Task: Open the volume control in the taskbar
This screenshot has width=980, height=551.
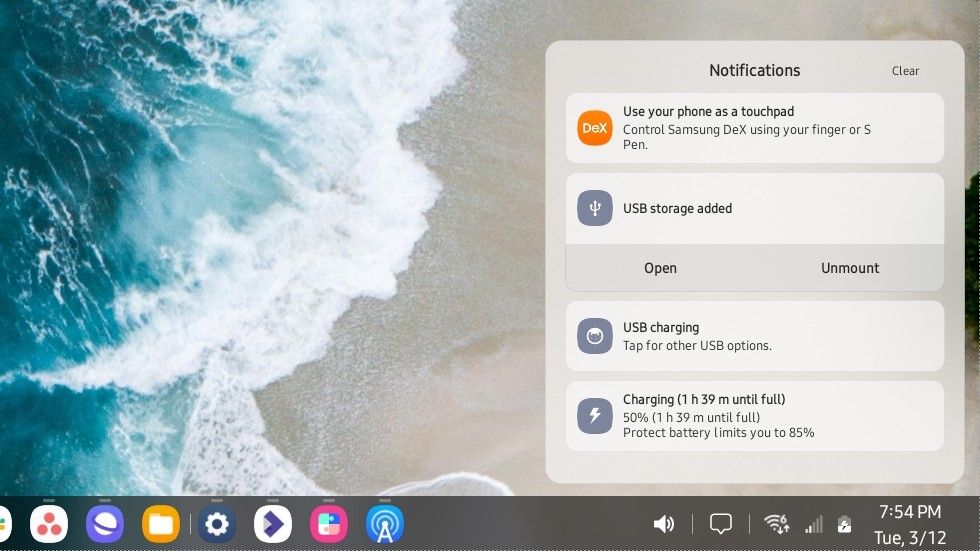Action: click(x=663, y=524)
